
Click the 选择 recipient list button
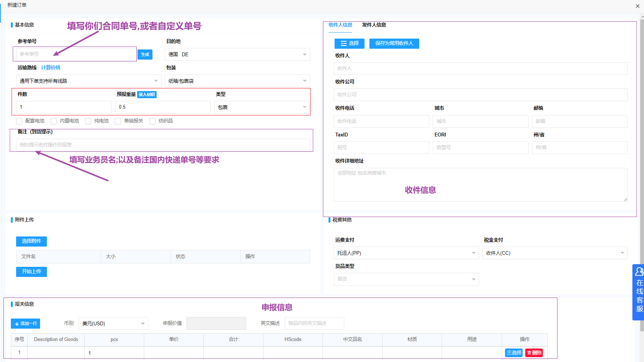tap(349, 43)
